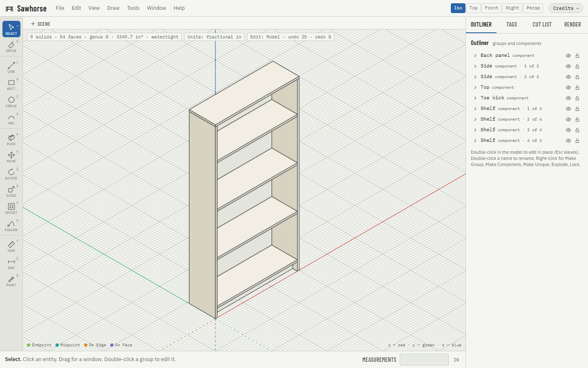588x368 pixels.
Task: Hide Side 1 of 2 component
Action: [x=568, y=66]
